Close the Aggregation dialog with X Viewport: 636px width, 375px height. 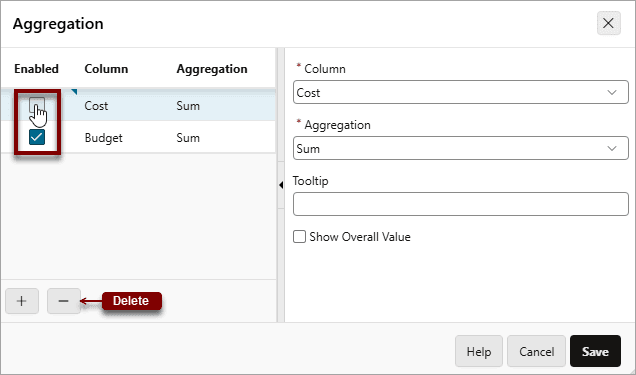[608, 23]
